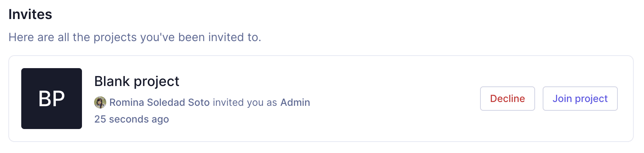This screenshot has height=153, width=644.
Task: Open Romina Soledad Soto's profile photo
Action: pyautogui.click(x=100, y=102)
